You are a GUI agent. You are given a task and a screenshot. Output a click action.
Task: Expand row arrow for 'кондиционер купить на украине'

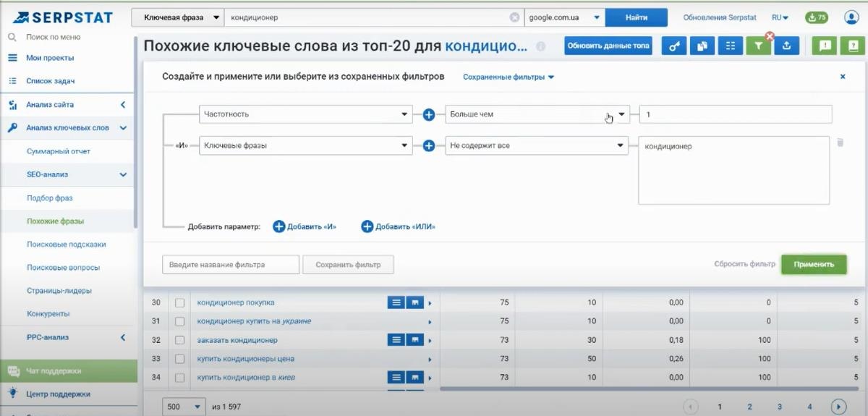(x=430, y=321)
